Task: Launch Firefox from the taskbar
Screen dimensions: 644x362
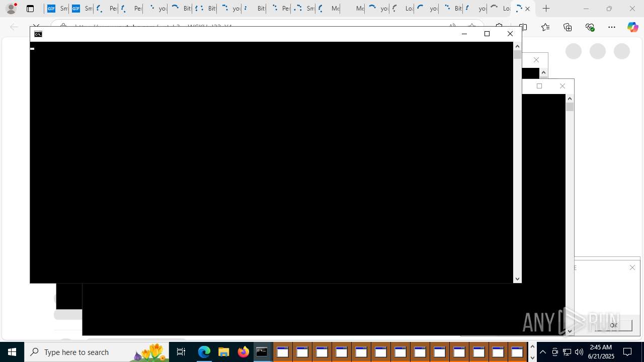Action: 243,352
